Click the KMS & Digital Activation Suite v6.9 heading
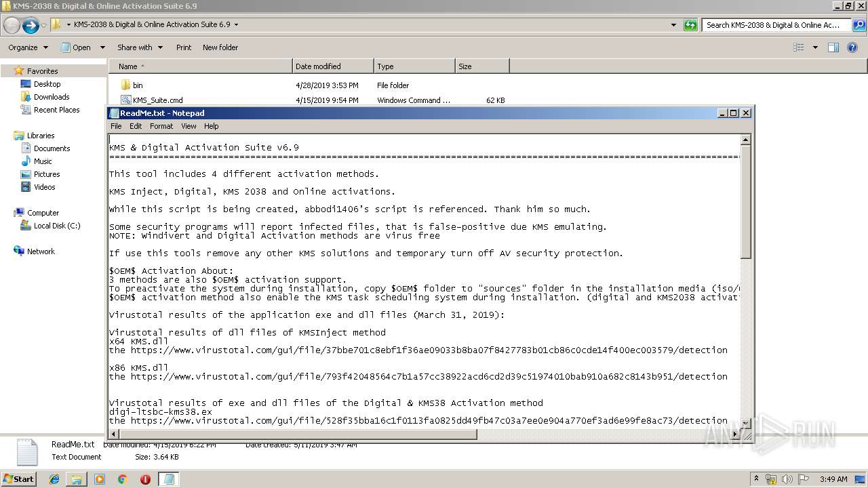868x488 pixels. [x=204, y=147]
